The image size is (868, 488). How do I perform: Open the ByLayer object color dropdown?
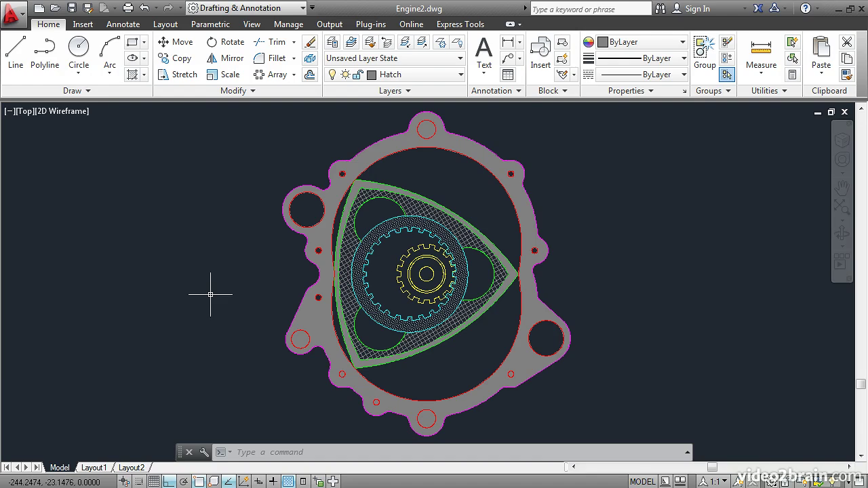(642, 42)
